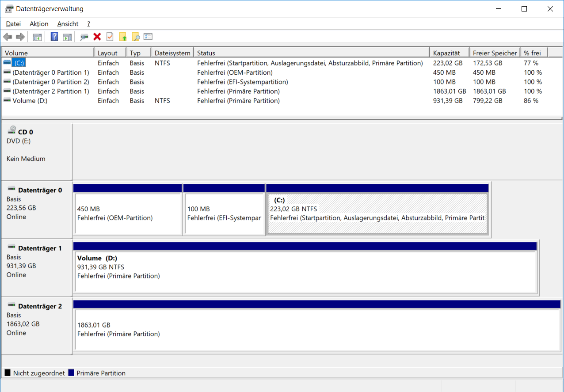Viewport: 564px width, 392px height.
Task: Click the 1863,01 GB capacity cell
Action: coord(450,91)
